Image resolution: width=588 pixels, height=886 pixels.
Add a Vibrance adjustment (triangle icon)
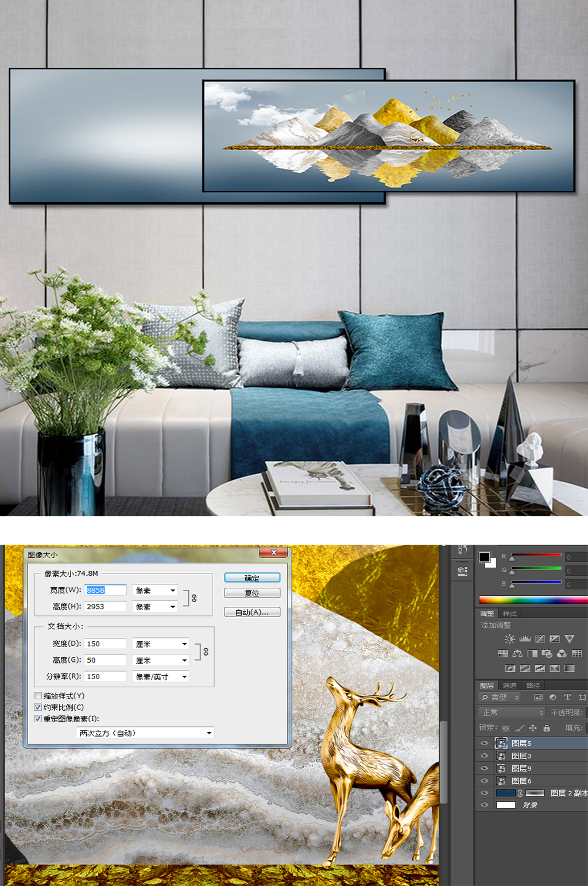click(570, 639)
